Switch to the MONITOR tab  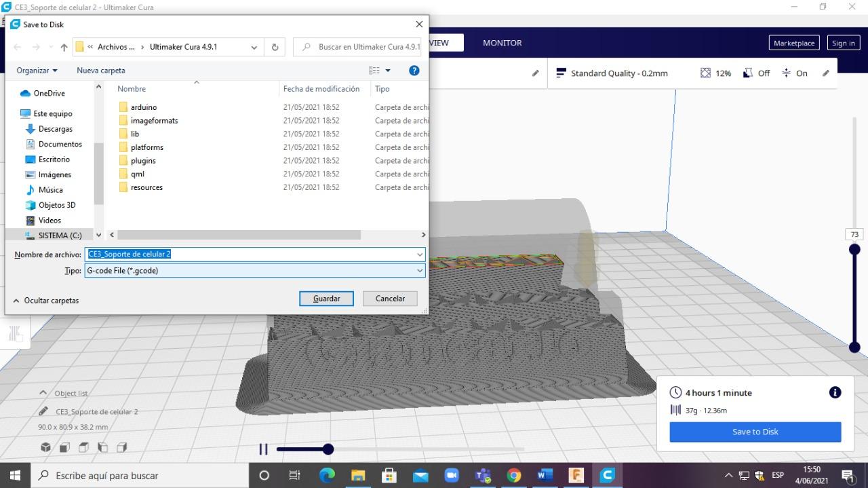click(502, 43)
